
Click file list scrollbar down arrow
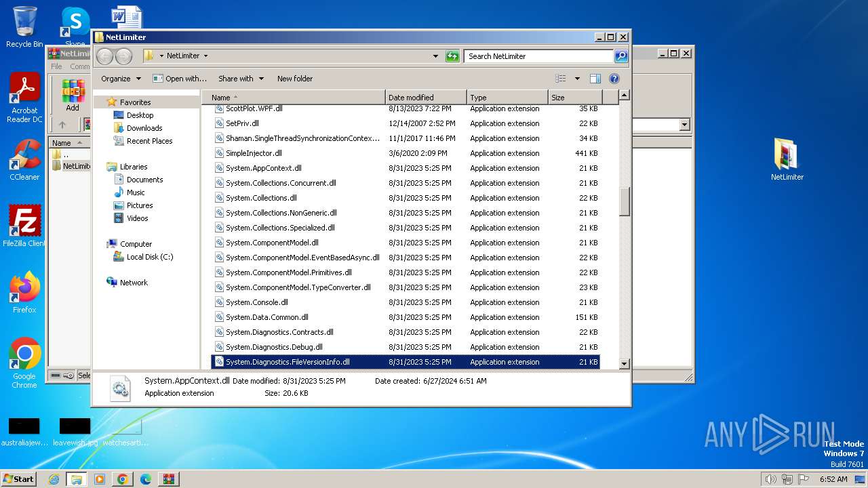point(625,364)
